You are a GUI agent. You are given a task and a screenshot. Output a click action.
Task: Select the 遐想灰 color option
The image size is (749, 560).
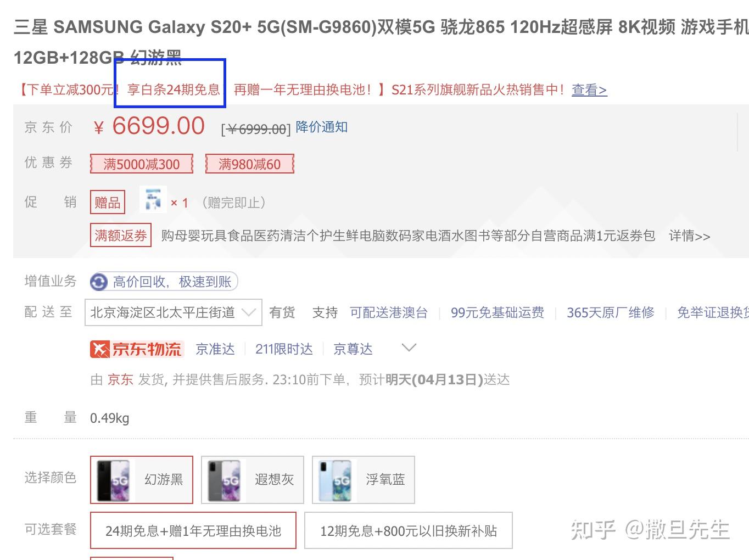[x=253, y=480]
